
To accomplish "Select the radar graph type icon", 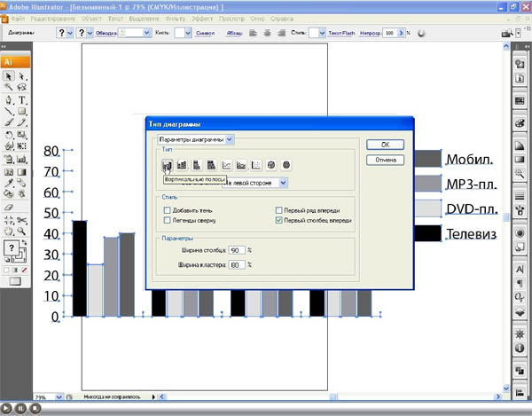I will pyautogui.click(x=286, y=164).
